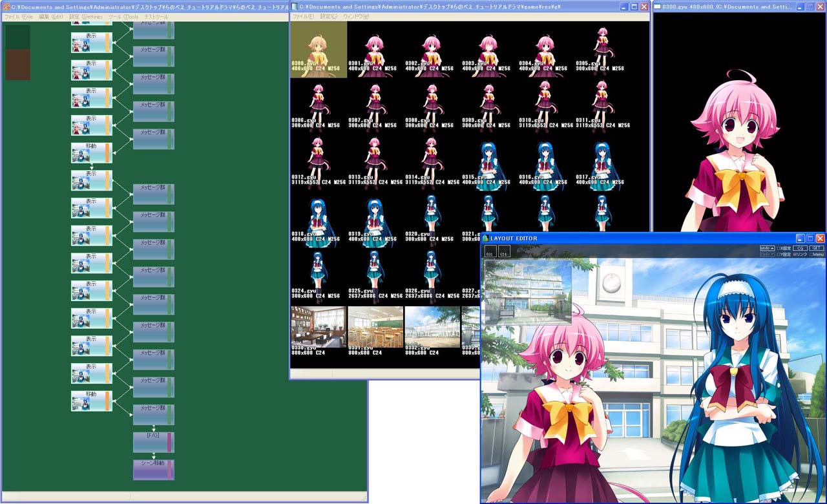
Task: Select blue-haired thumbnail 0319.gyu
Action: [x=375, y=220]
